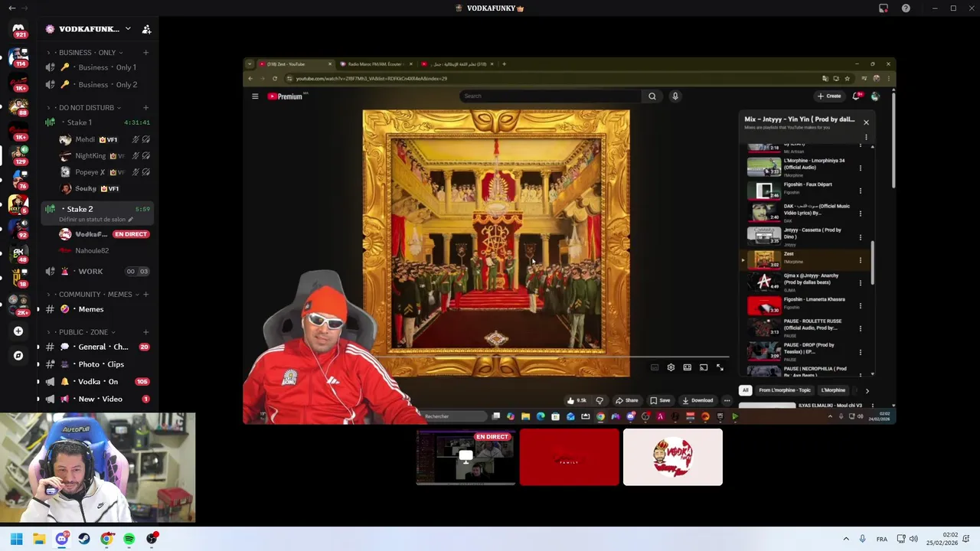Open File Explorer from Windows taskbar
The height and width of the screenshot is (551, 980).
(39, 539)
